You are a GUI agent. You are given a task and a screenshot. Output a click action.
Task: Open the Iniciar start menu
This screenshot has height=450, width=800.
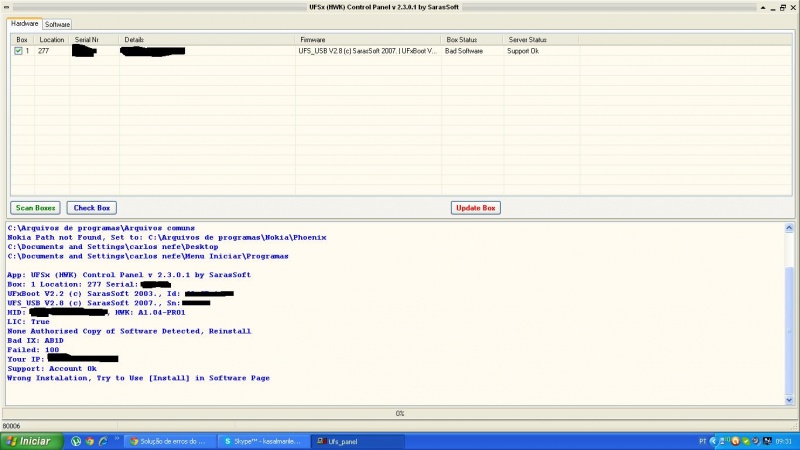[31, 441]
